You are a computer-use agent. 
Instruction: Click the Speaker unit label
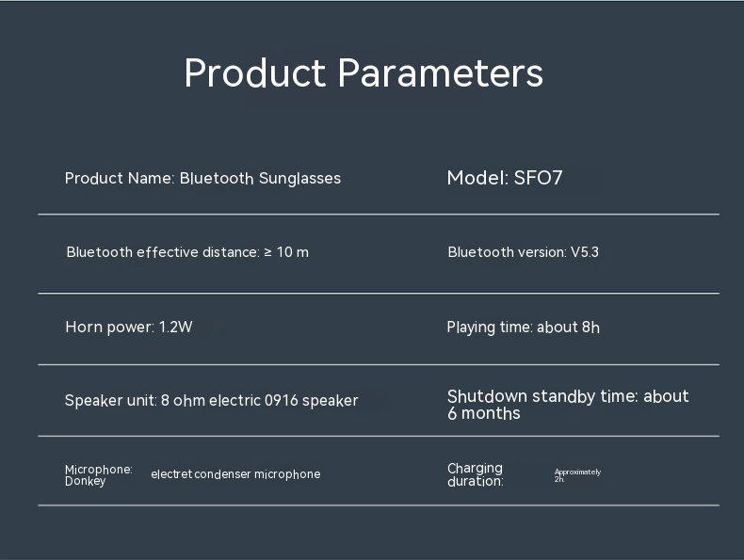[110, 401]
